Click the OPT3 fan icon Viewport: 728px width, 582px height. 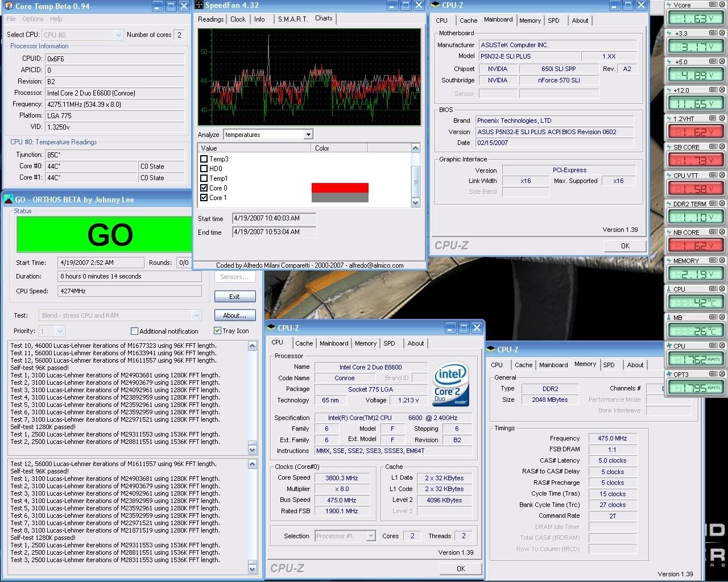[669, 375]
